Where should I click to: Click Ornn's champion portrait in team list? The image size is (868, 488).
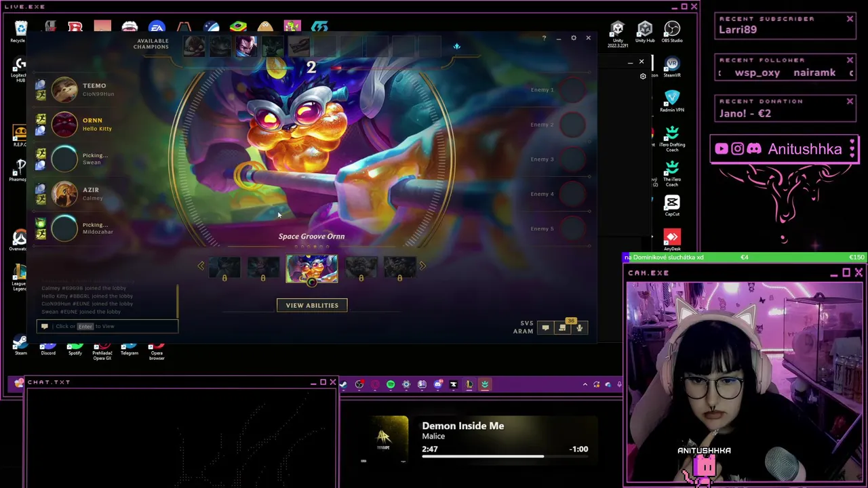[x=64, y=124]
